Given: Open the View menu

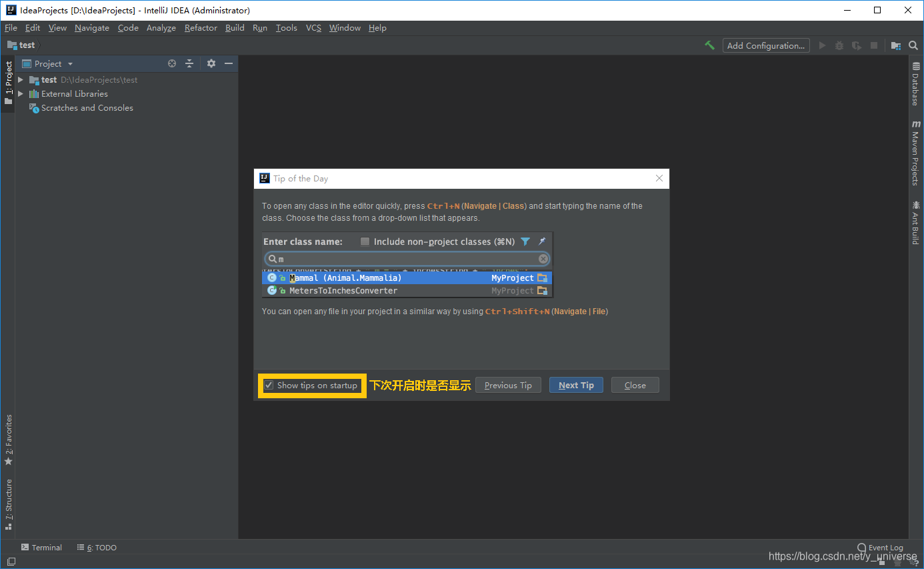Looking at the screenshot, I should pyautogui.click(x=57, y=28).
